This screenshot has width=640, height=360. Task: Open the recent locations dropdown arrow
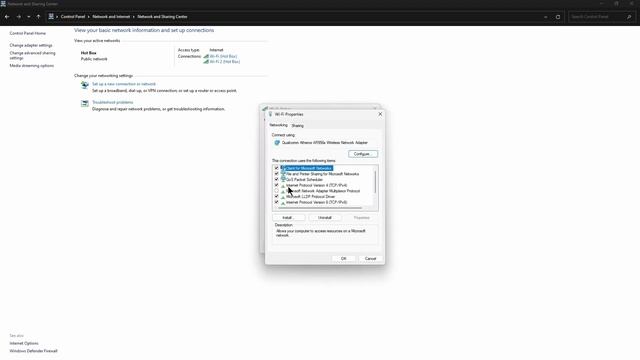click(x=29, y=17)
